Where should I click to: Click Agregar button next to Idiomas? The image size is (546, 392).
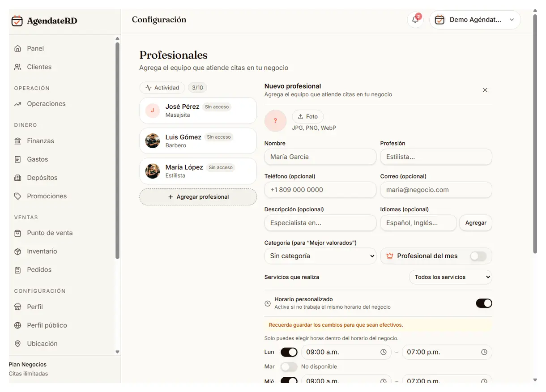(x=476, y=223)
